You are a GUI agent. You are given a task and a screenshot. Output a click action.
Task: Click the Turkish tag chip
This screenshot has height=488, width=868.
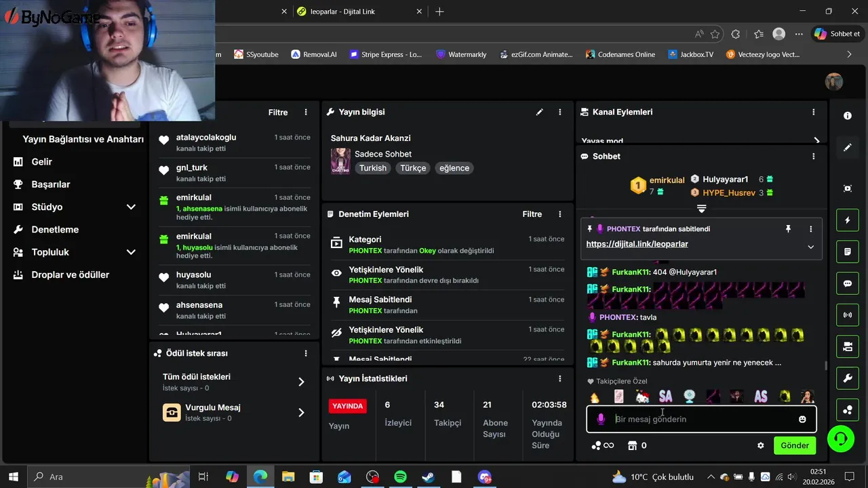(x=373, y=168)
